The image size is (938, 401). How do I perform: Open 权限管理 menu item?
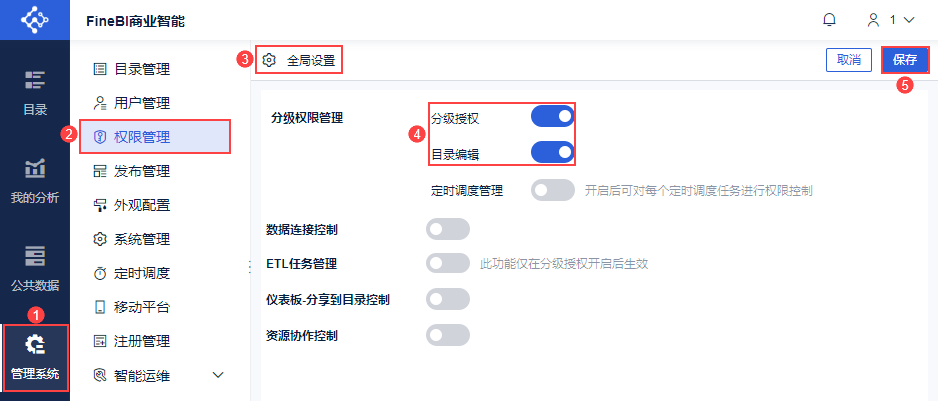[x=155, y=137]
